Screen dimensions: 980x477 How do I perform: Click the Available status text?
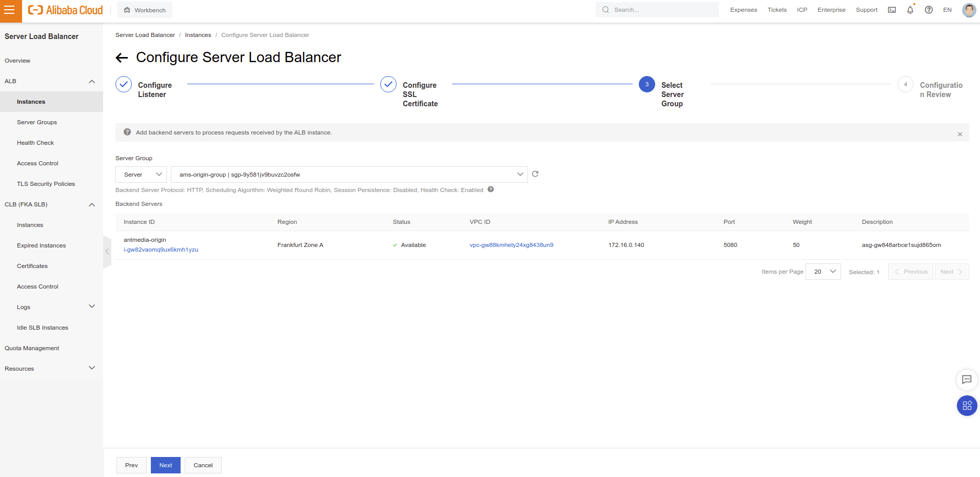point(414,245)
